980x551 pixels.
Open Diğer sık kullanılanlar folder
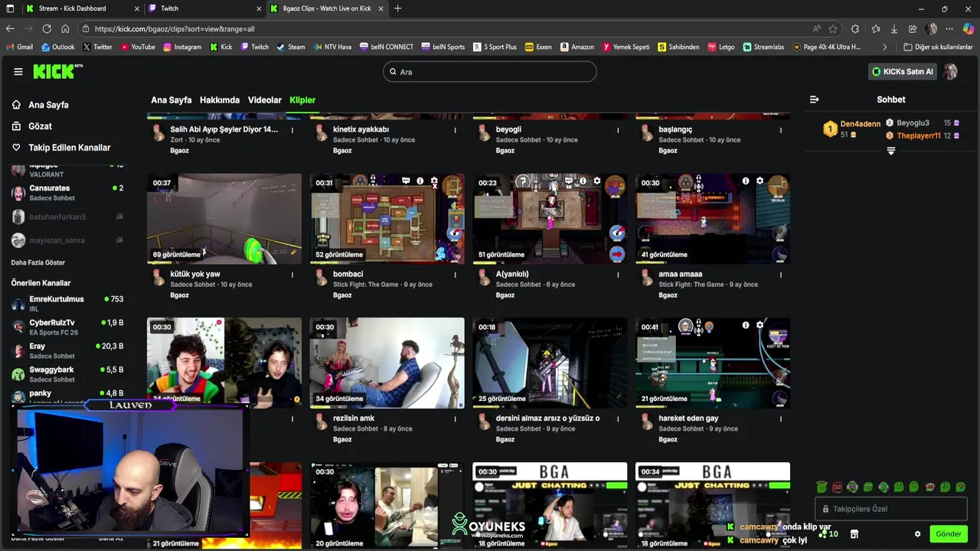click(x=939, y=47)
